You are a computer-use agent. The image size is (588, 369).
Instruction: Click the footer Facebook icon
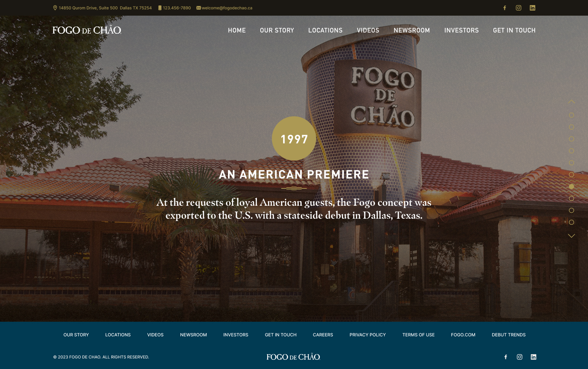tap(506, 357)
